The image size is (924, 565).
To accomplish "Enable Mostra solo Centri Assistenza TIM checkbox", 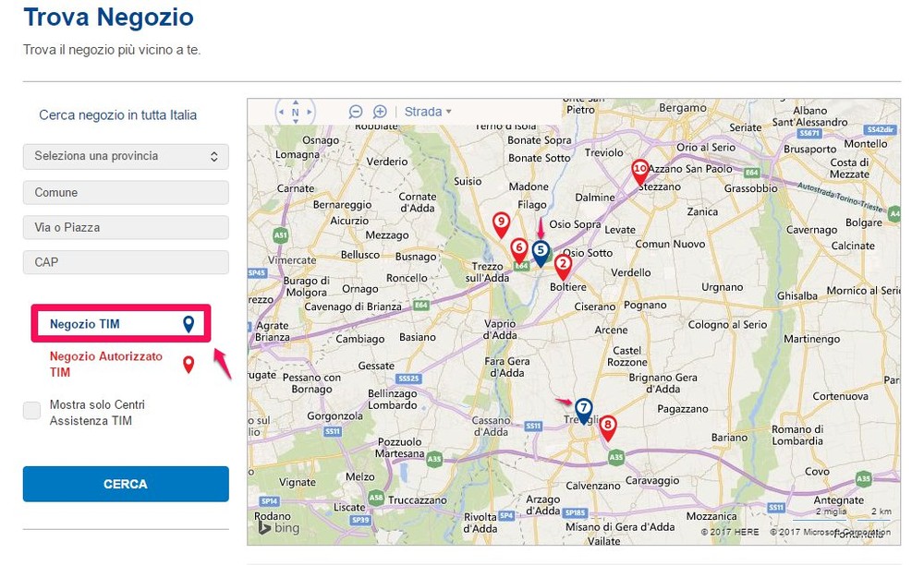I will tap(32, 412).
